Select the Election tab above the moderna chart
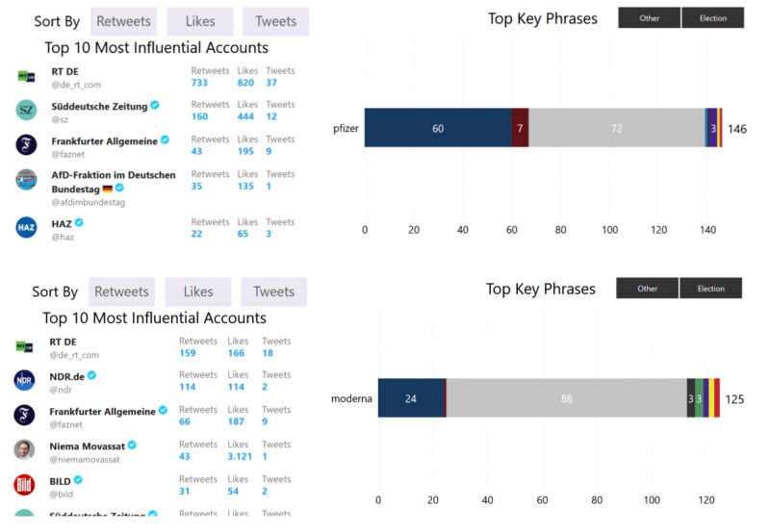Screen dimensions: 770x532 click(x=710, y=289)
